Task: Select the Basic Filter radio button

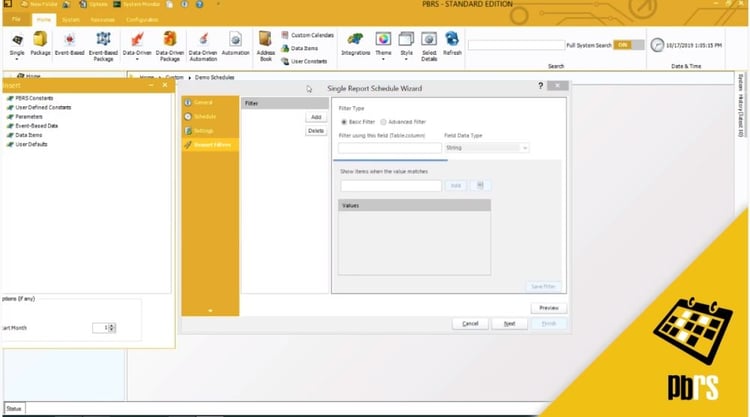Action: (343, 122)
